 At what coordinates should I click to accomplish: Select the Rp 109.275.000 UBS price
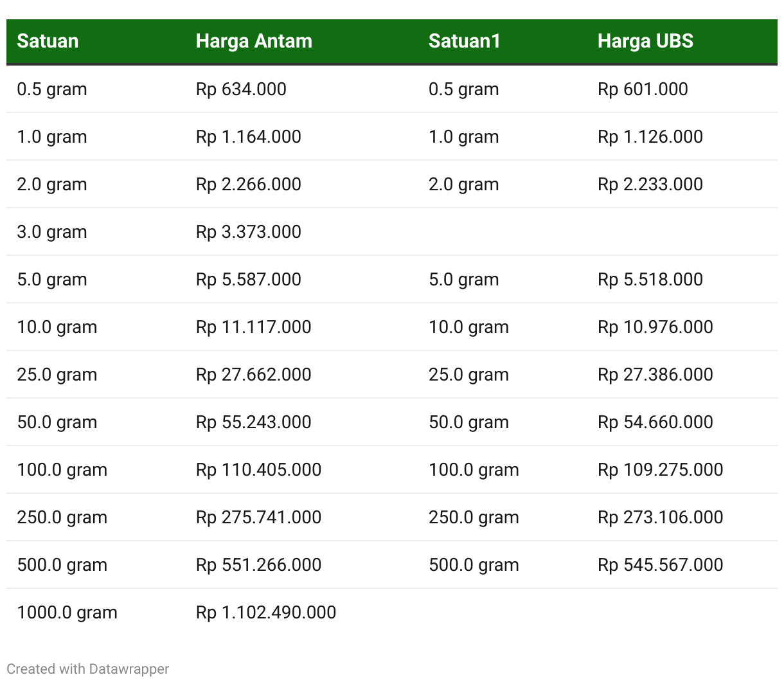(x=661, y=469)
